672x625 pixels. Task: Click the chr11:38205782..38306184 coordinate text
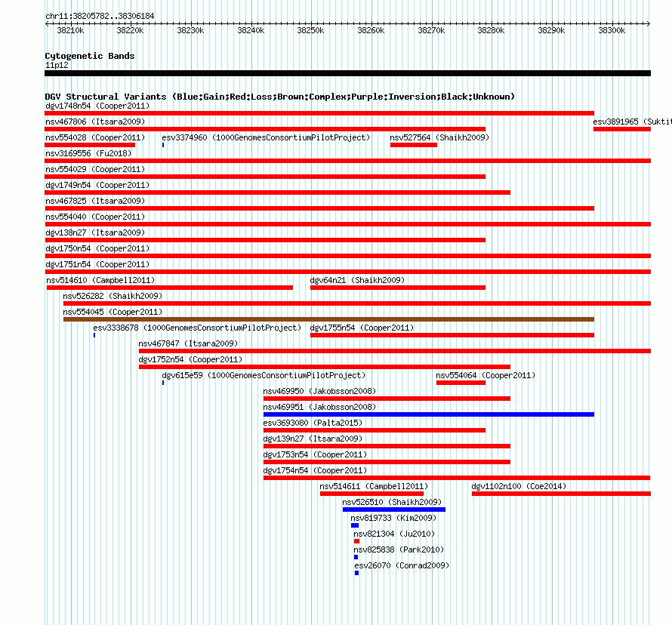coord(100,17)
